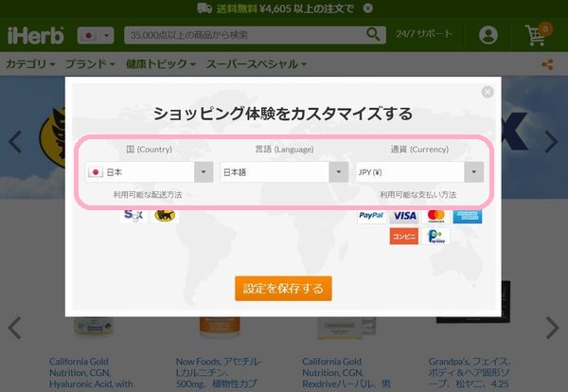The height and width of the screenshot is (392, 568).
Task: Click the magnifying glass search icon
Action: [x=373, y=34]
